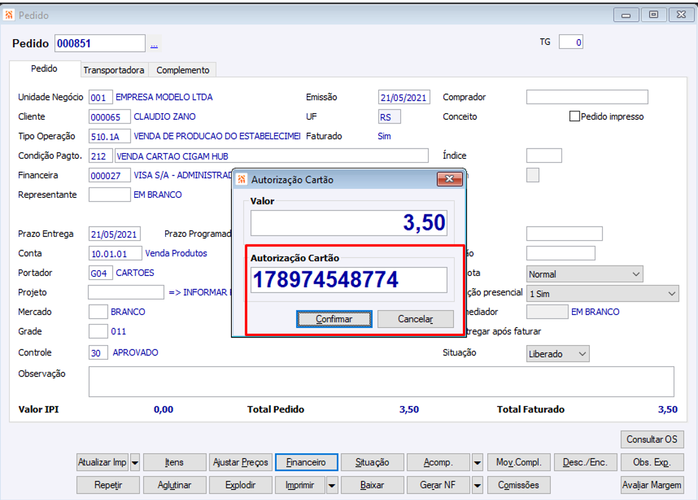Expand the Gerar NF arrow menu

pos(477,485)
